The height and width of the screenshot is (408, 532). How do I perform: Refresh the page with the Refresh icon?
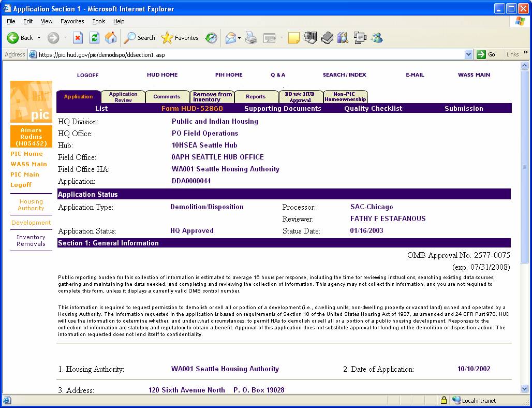point(94,38)
